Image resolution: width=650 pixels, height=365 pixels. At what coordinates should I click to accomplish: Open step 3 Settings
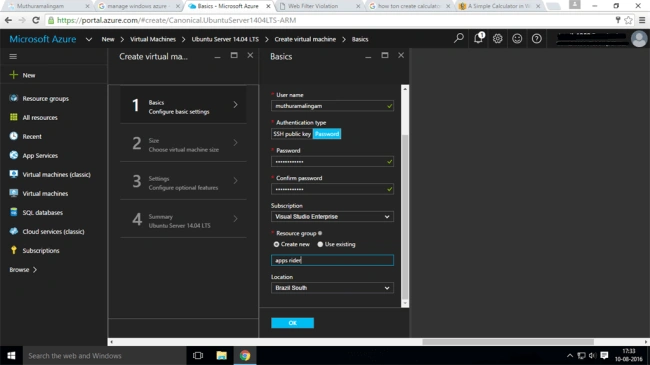click(x=183, y=181)
